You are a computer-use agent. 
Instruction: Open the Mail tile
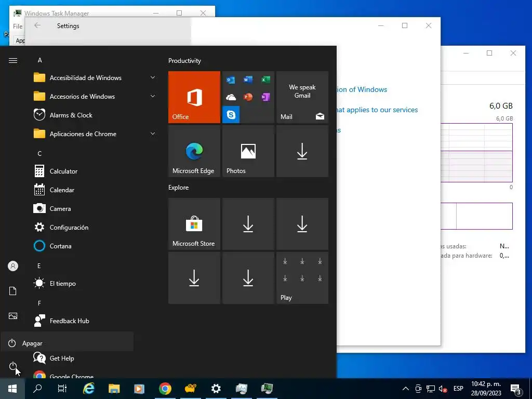tap(302, 97)
